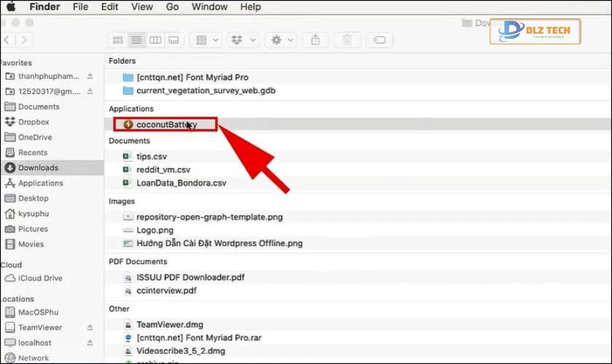Go back with the left arrow
612x364 pixels.
click(x=7, y=40)
